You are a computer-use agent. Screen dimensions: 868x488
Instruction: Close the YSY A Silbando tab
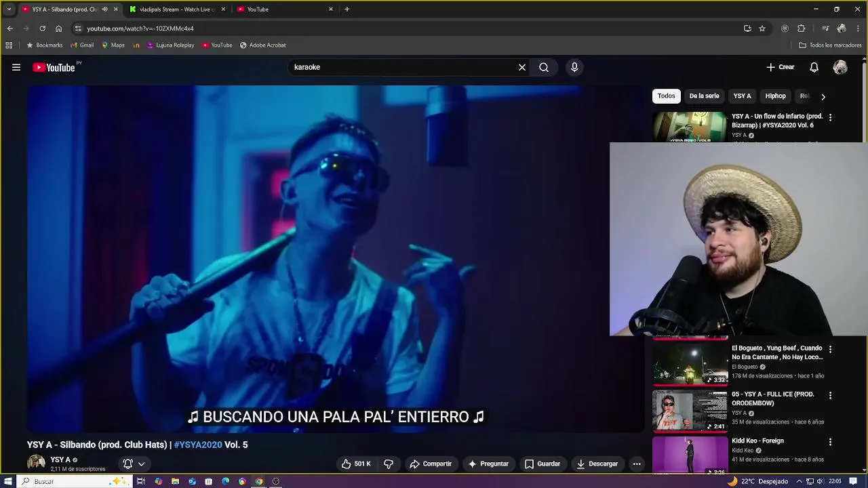pyautogui.click(x=115, y=9)
